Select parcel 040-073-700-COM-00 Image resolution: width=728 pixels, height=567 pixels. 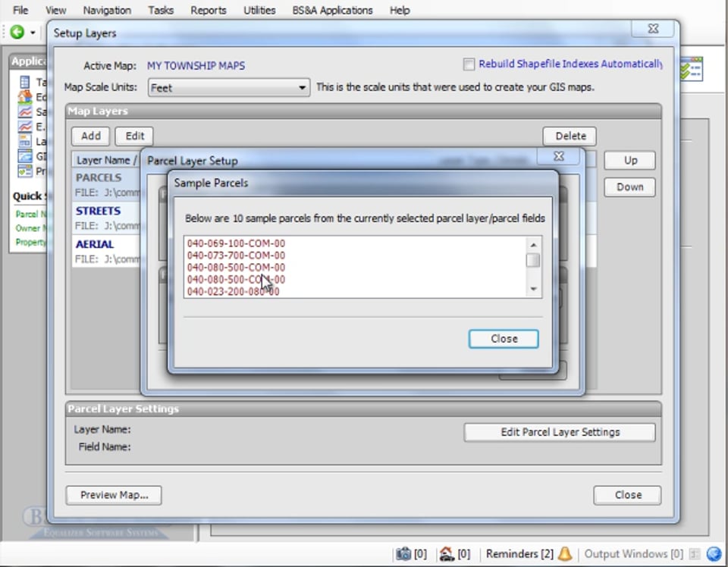(x=236, y=255)
